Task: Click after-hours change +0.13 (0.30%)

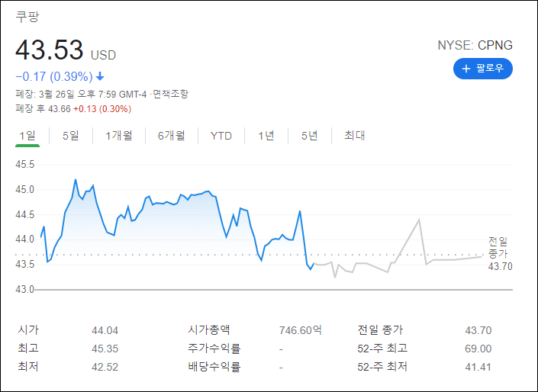Action: pos(102,109)
